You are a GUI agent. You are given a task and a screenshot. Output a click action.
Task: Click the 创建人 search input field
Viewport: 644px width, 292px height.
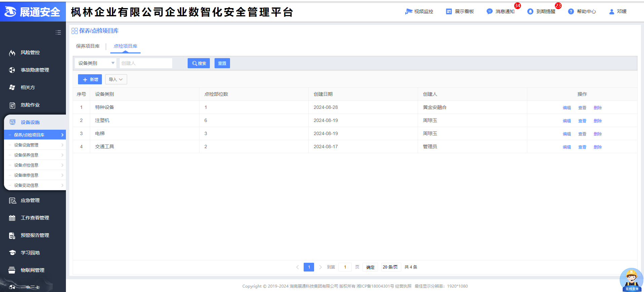(146, 63)
